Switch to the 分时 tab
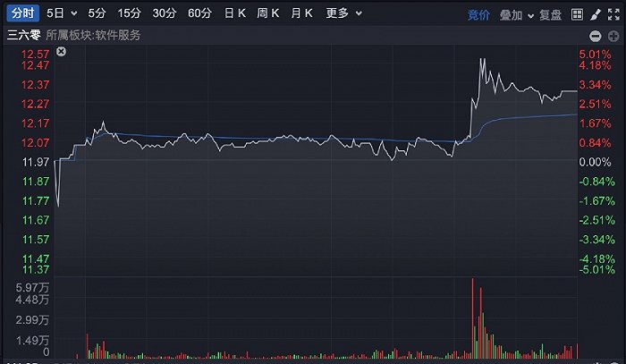 tap(22, 13)
